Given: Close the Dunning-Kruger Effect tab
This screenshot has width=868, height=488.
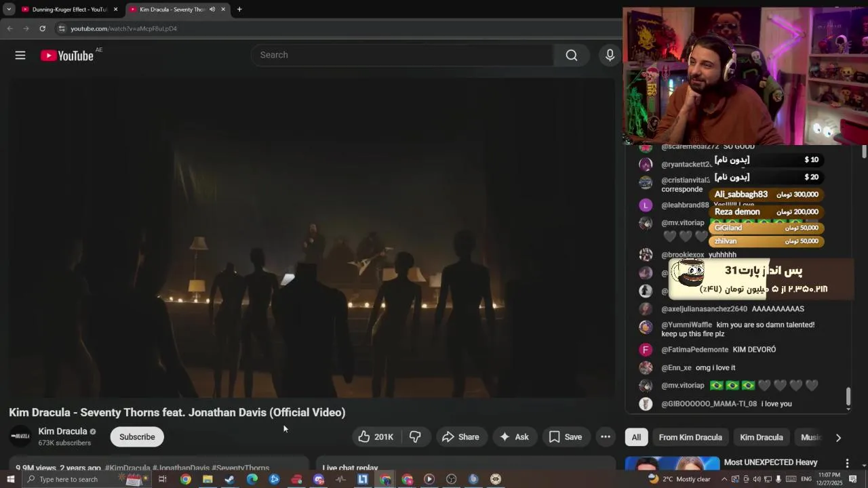Looking at the screenshot, I should 115,9.
